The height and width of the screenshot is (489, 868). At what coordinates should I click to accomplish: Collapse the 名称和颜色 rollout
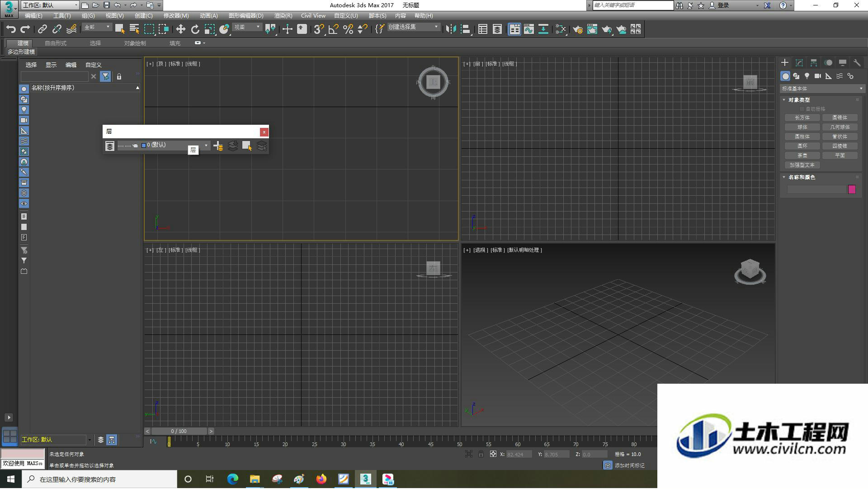point(801,177)
